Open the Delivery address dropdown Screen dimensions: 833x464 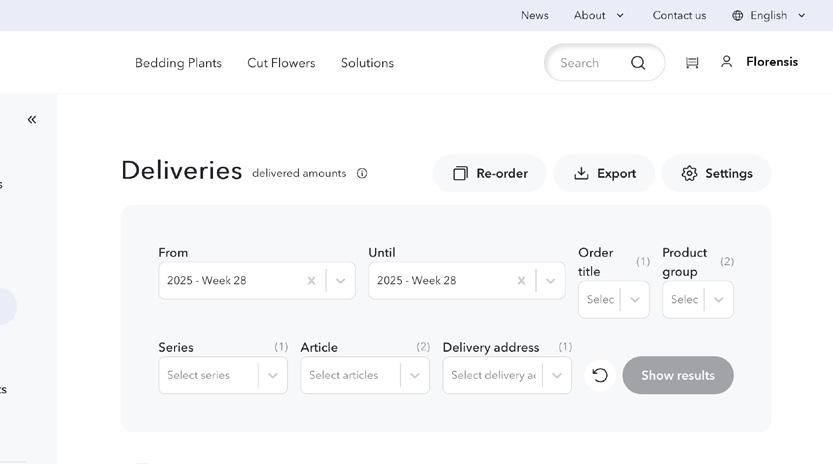pyautogui.click(x=556, y=376)
